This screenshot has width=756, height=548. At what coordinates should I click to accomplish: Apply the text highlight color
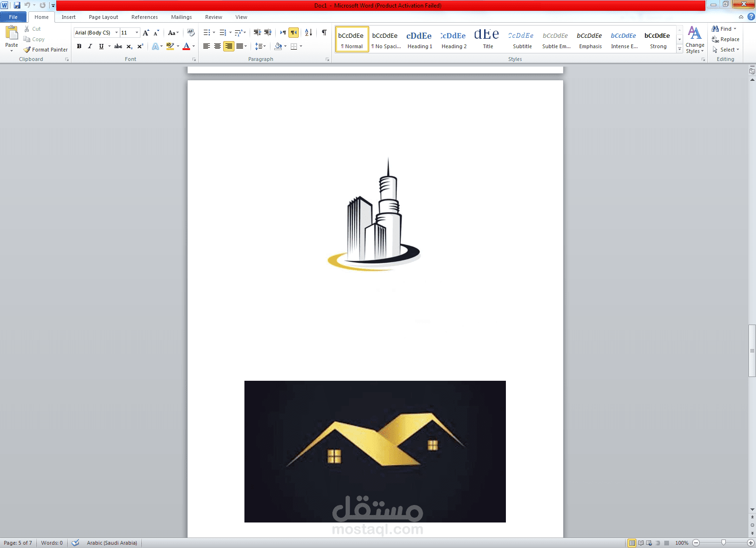[170, 46]
